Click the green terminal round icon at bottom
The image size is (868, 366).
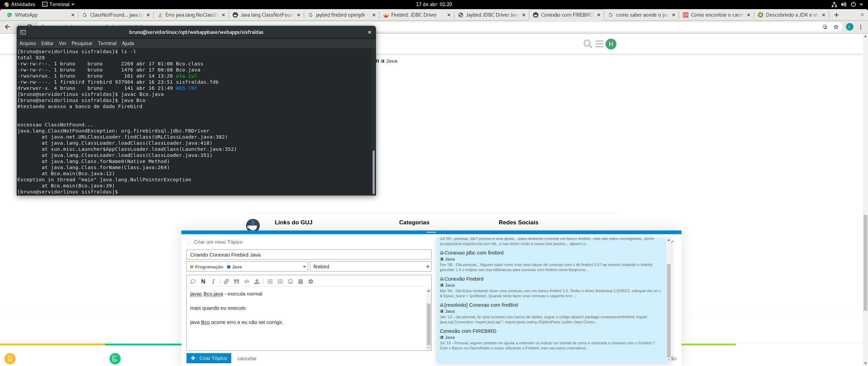click(115, 359)
